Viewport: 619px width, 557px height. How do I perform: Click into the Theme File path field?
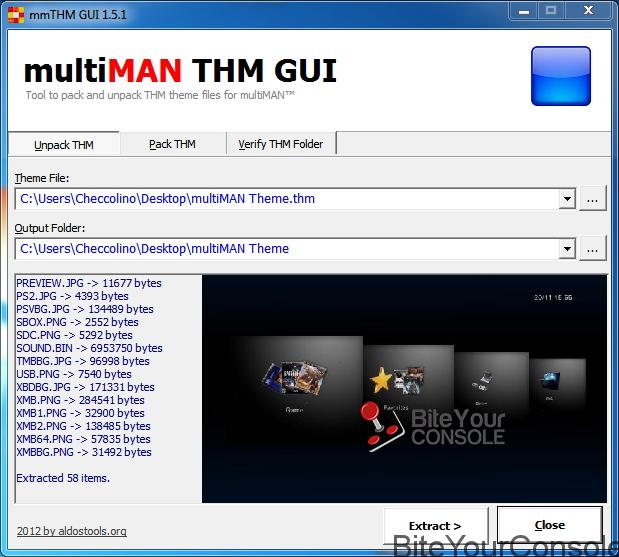click(x=287, y=199)
